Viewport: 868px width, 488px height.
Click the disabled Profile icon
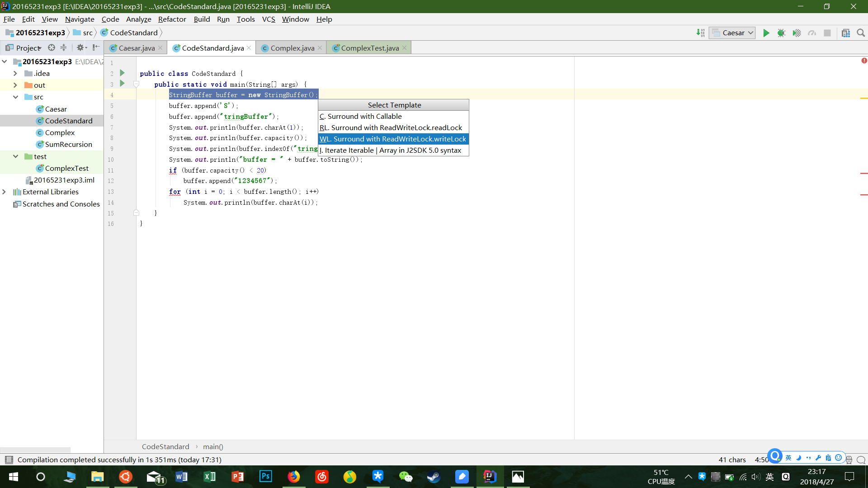[x=812, y=33]
